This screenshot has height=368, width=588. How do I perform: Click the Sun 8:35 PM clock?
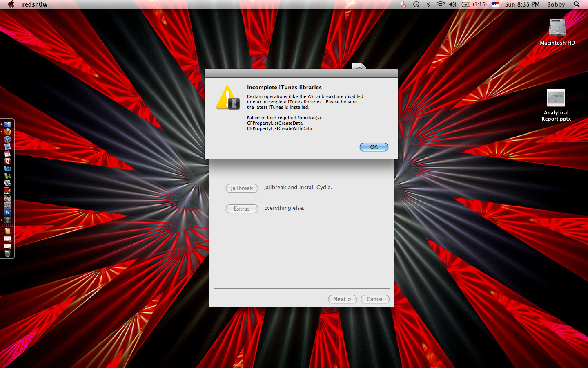click(x=522, y=4)
